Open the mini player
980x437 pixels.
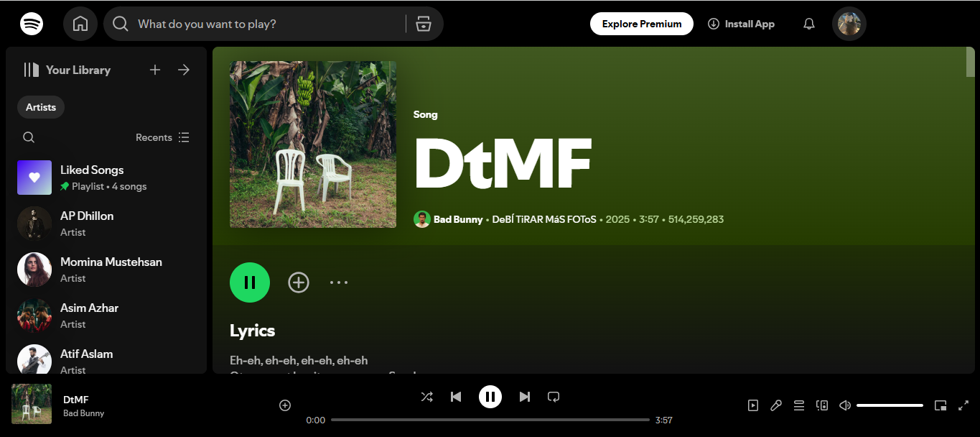click(x=941, y=405)
